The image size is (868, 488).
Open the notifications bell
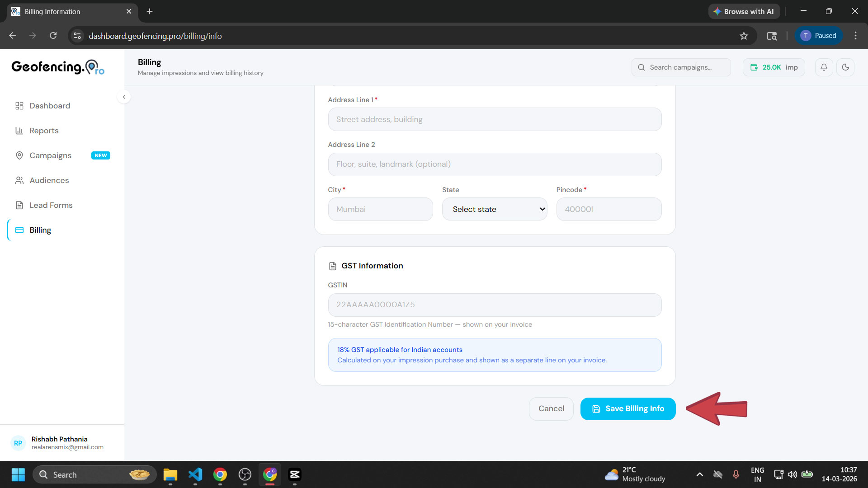point(824,67)
